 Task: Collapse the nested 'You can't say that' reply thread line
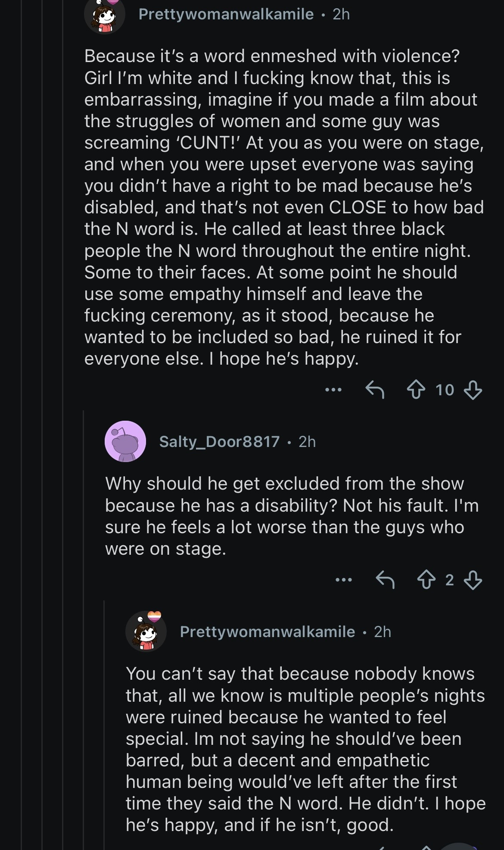point(104,733)
